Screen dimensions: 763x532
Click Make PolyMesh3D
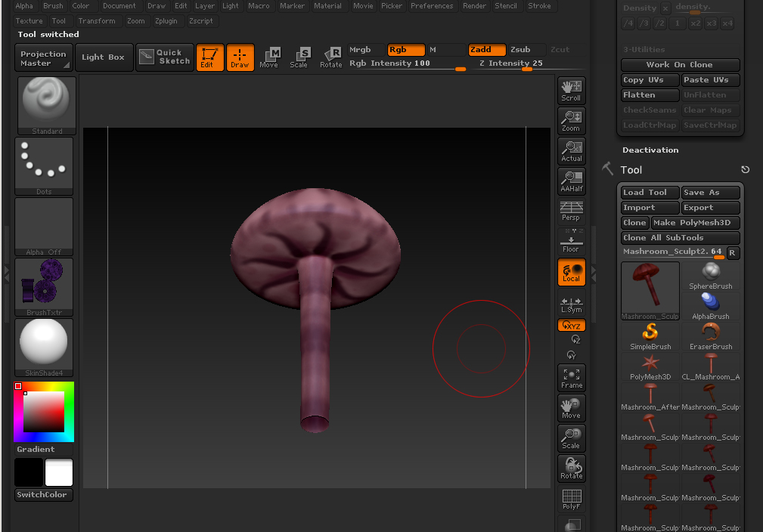point(696,223)
